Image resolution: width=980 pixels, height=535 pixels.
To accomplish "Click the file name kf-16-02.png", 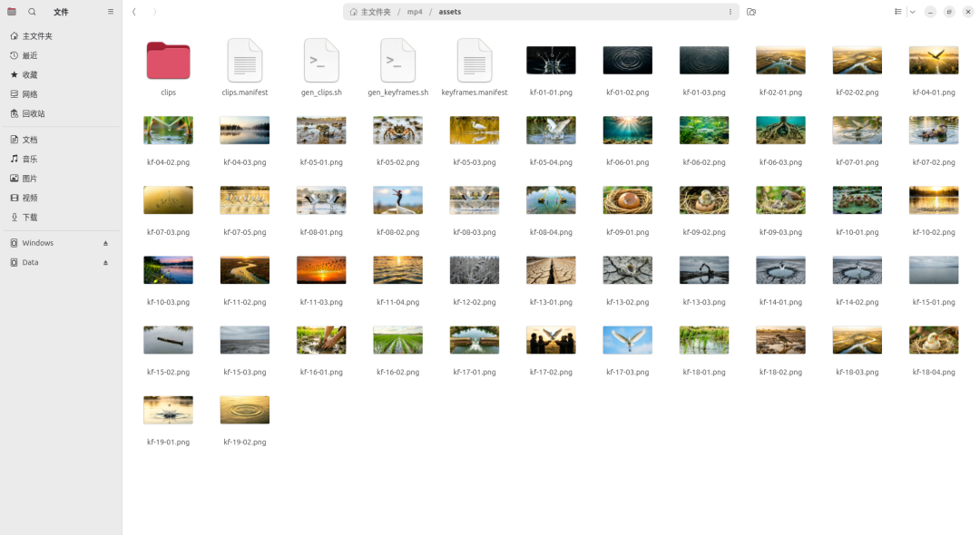I will click(398, 372).
